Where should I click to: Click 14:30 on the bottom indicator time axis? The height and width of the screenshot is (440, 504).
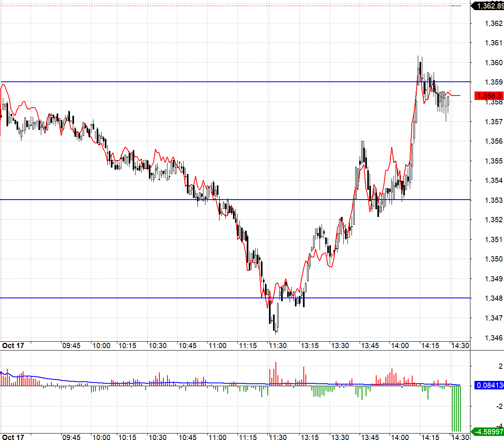460,437
